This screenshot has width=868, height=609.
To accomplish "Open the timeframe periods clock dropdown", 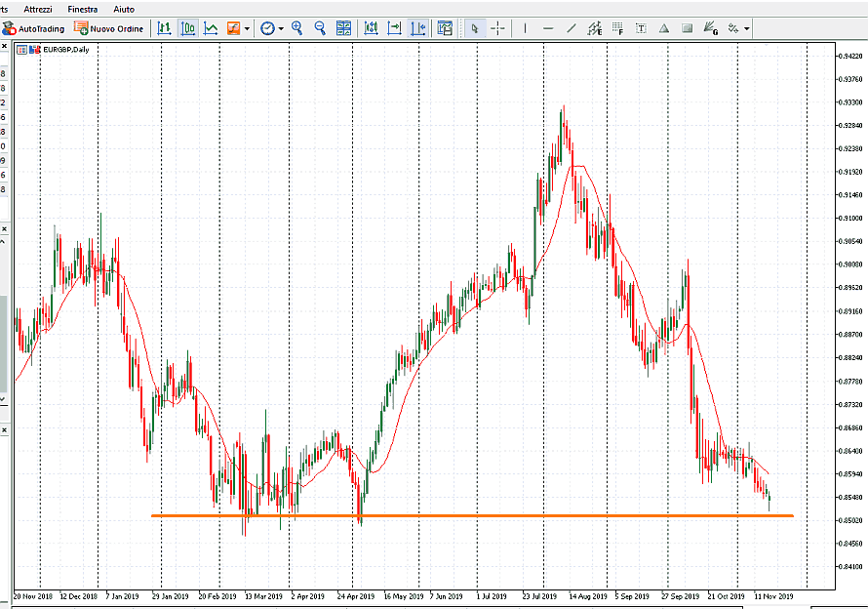I will [x=272, y=28].
